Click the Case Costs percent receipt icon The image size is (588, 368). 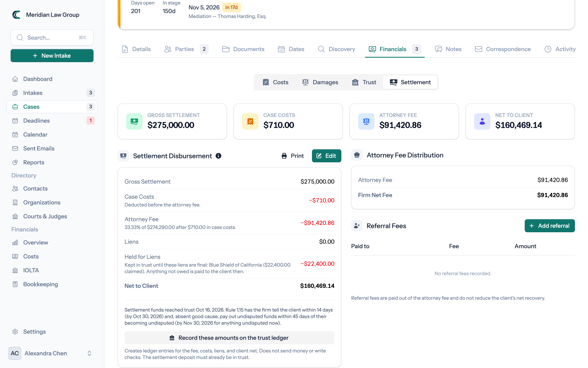tap(250, 121)
